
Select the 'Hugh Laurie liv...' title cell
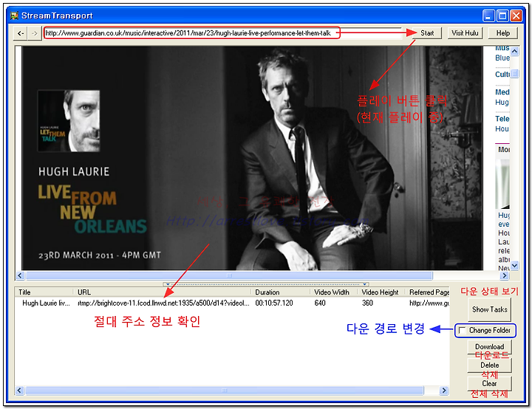[x=46, y=303]
